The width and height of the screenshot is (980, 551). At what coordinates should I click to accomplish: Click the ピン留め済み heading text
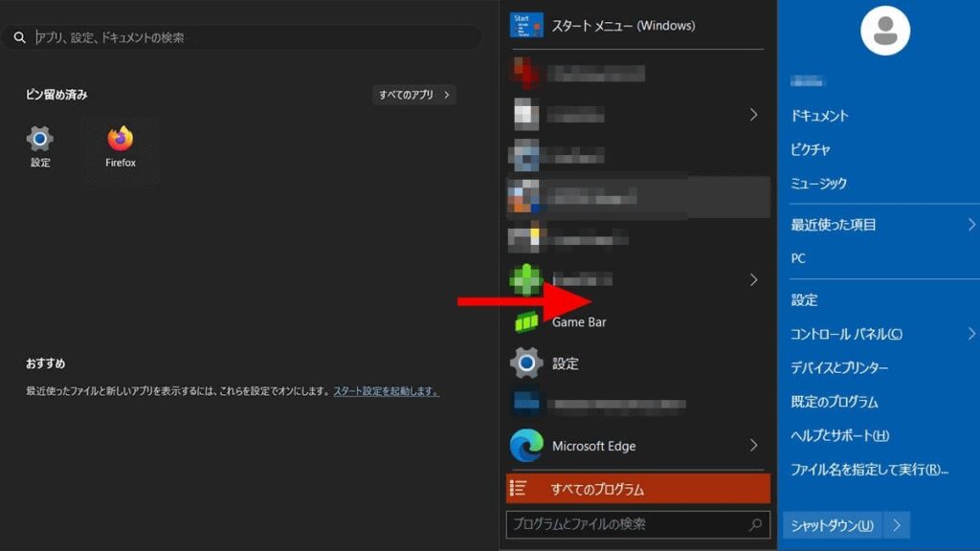pyautogui.click(x=56, y=95)
